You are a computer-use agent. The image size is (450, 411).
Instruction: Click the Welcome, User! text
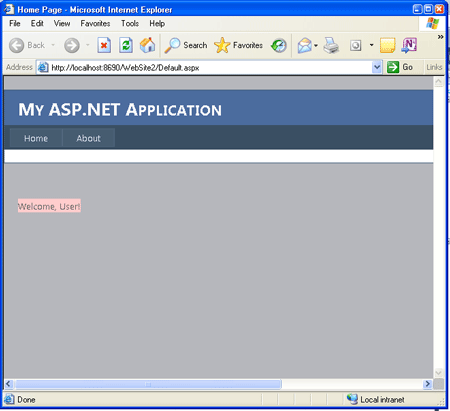pyautogui.click(x=49, y=206)
